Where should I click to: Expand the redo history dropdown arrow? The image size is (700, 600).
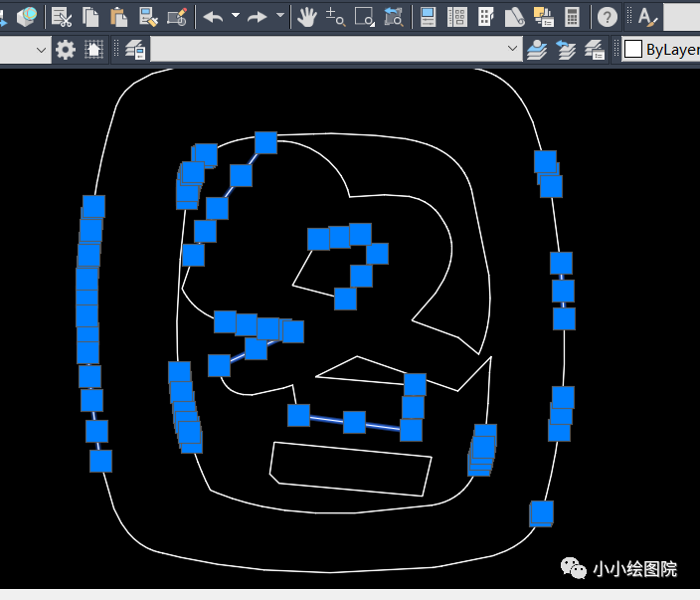280,16
